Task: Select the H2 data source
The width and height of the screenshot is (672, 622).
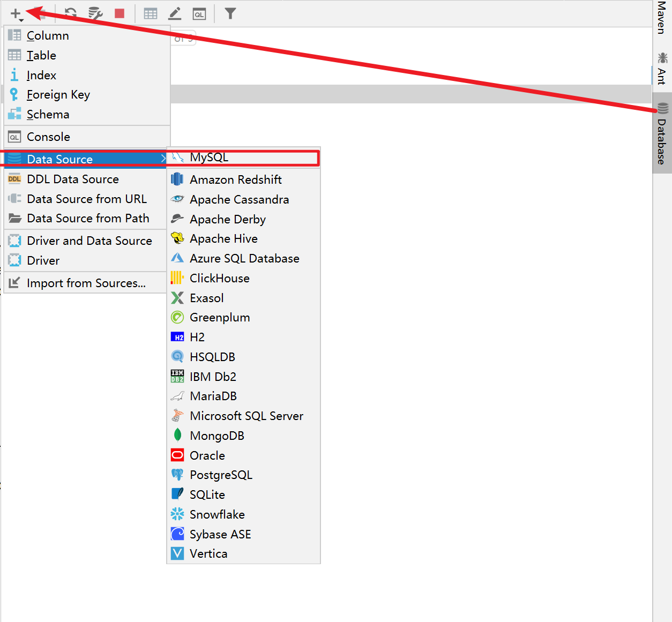Action: [x=244, y=337]
